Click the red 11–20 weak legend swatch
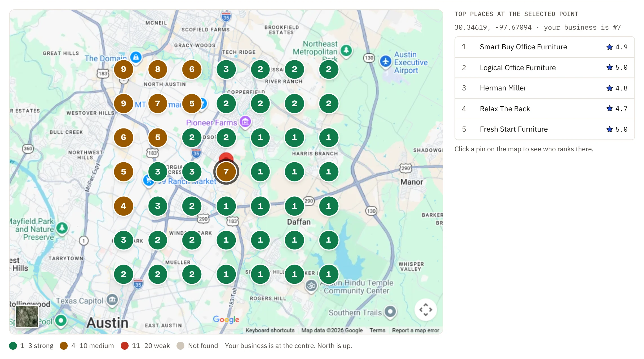The image size is (644, 359). [125, 346]
